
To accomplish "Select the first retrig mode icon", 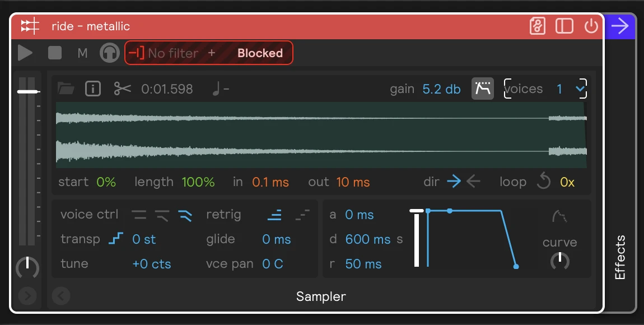I will click(274, 215).
